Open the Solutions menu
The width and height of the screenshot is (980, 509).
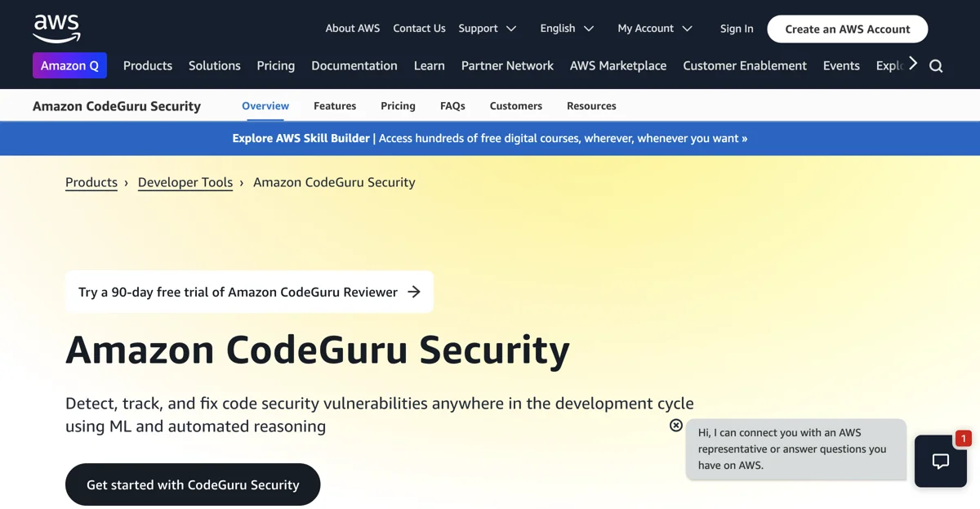coord(215,65)
